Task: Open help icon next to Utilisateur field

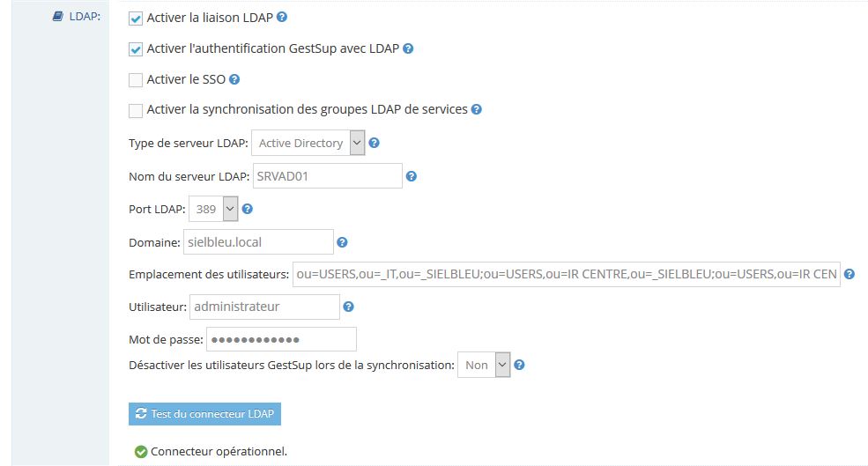Action: tap(348, 307)
